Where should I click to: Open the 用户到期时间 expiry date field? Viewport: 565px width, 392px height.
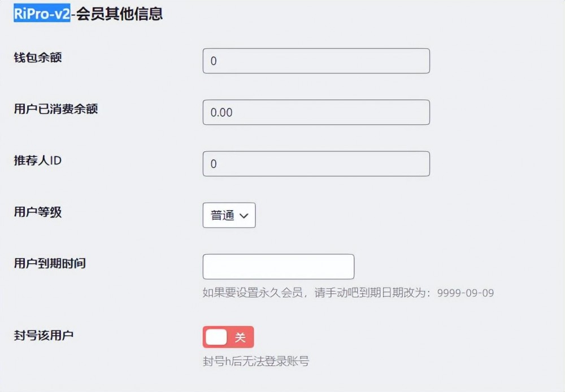278,266
